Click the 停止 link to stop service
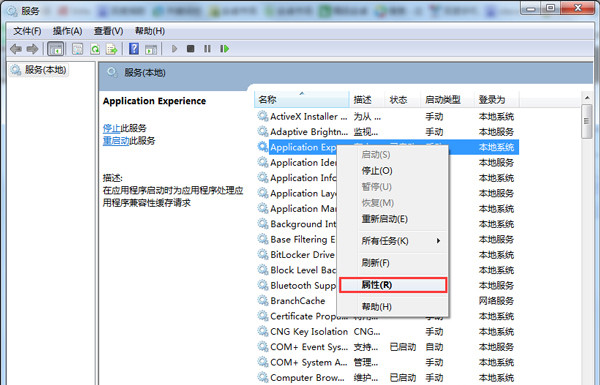This screenshot has width=600, height=385. tap(111, 128)
